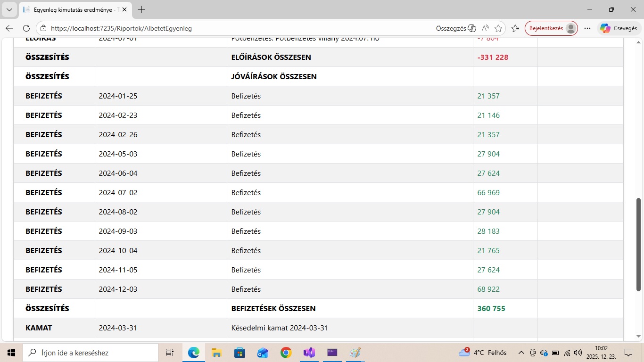This screenshot has height=362, width=644.
Task: Reload the page with the refresh icon
Action: click(26, 28)
